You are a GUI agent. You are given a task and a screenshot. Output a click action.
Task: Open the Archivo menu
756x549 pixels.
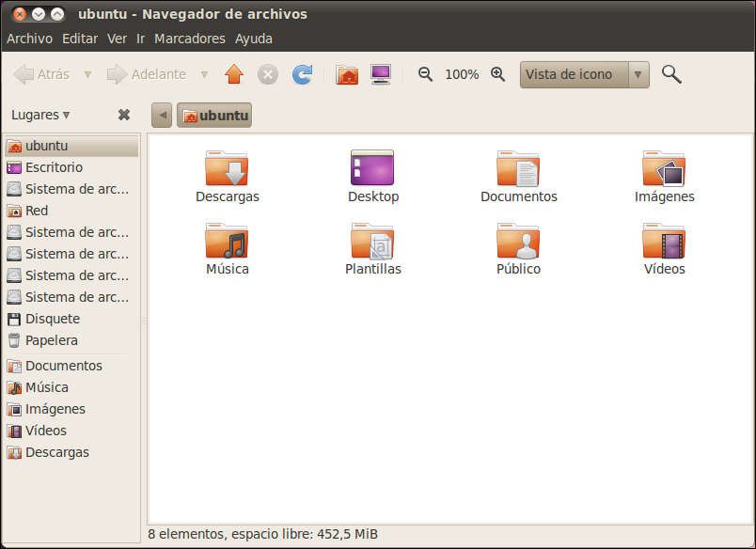[x=29, y=39]
